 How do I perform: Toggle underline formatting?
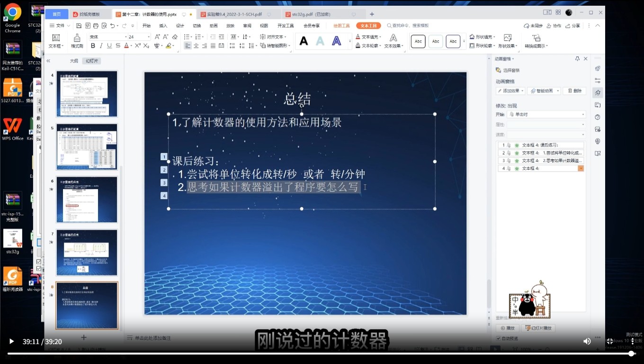click(109, 46)
